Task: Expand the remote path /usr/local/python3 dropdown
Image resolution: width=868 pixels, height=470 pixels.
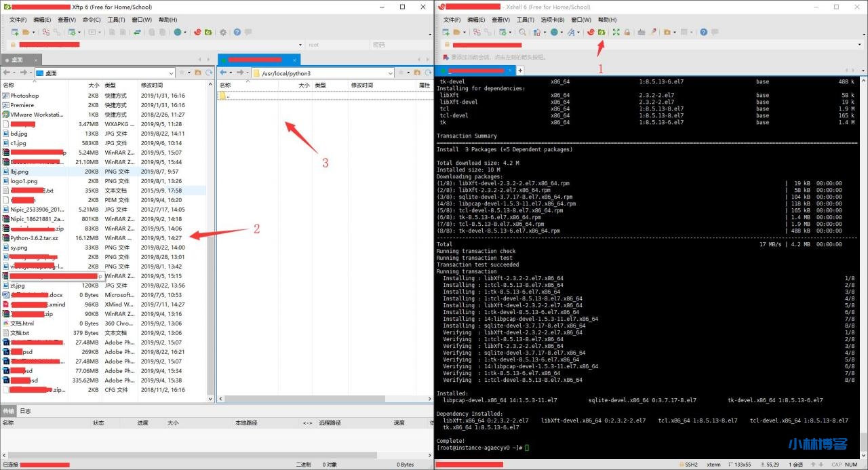Action: point(390,73)
